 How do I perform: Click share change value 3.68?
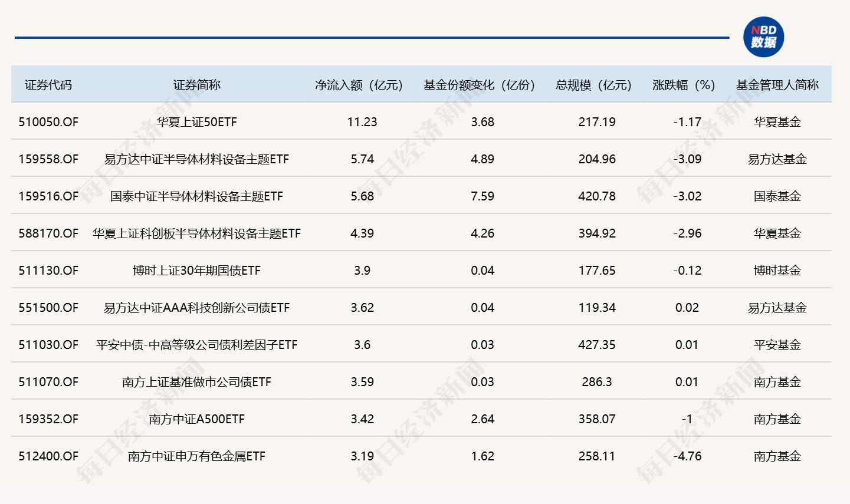pos(483,122)
